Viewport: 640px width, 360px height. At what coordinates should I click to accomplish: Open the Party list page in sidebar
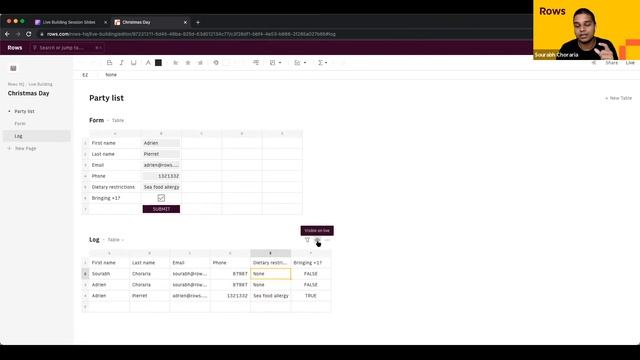(24, 111)
